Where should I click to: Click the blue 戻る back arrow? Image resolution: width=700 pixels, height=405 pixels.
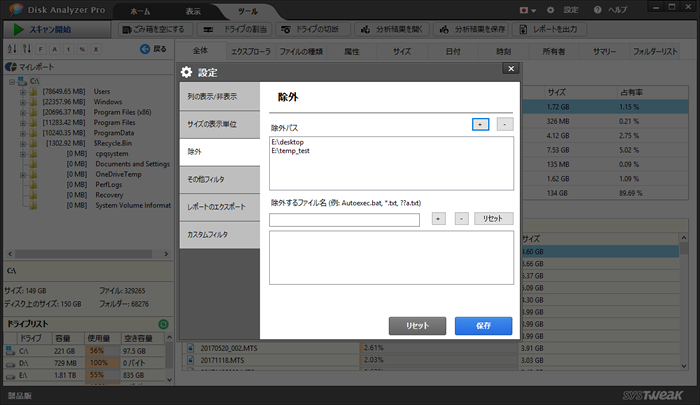145,49
